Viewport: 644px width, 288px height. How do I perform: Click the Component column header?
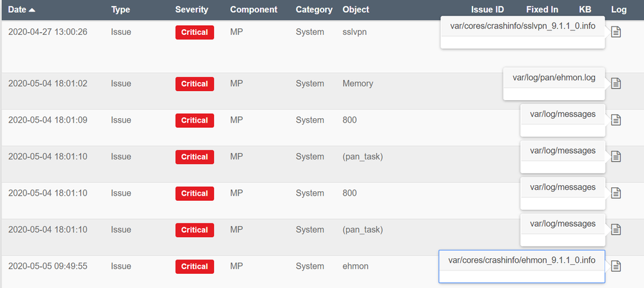click(253, 10)
